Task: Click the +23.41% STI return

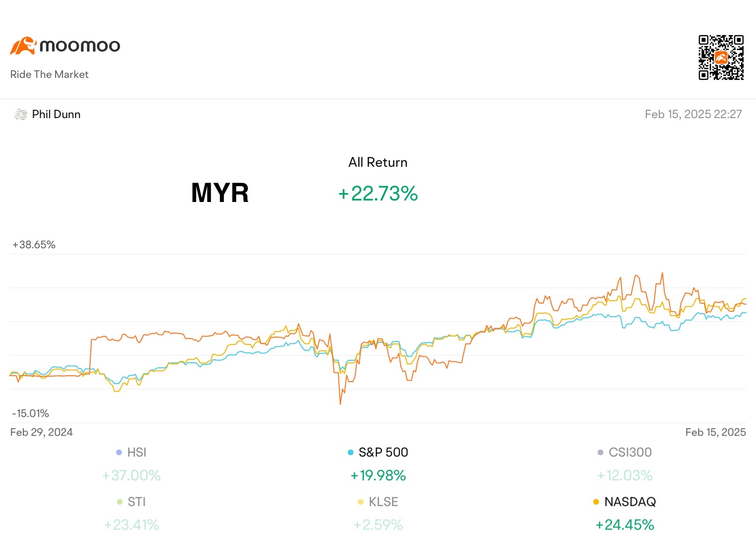Action: coord(131,525)
